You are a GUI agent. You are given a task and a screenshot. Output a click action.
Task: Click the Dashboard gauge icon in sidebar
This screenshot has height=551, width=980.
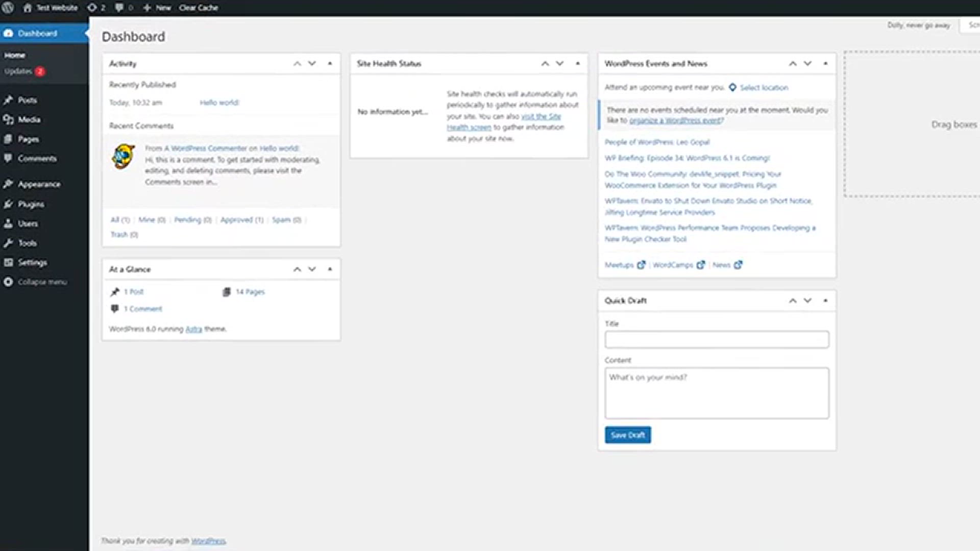click(8, 33)
